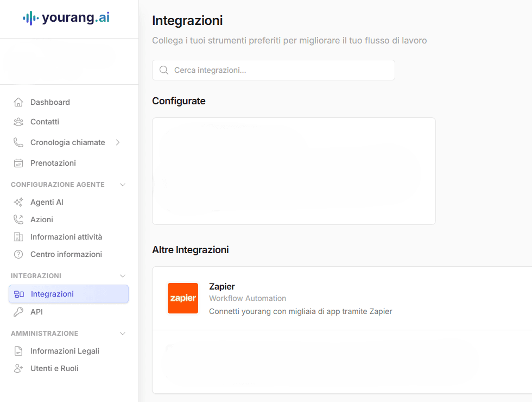The width and height of the screenshot is (532, 402).
Task: Click the CONFIGURAZIONE AGENTE section header
Action: [x=58, y=185]
